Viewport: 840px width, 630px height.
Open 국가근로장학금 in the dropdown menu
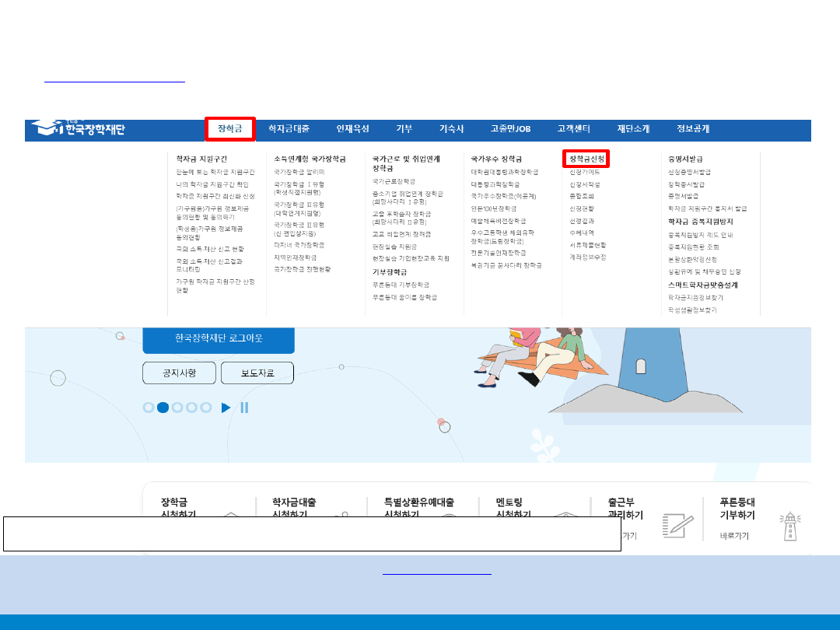click(x=394, y=181)
